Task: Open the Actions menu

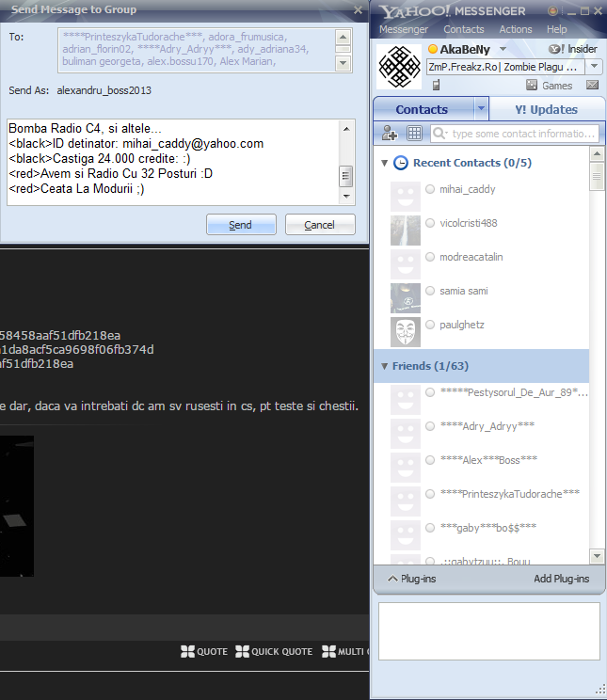Action: pyautogui.click(x=516, y=29)
